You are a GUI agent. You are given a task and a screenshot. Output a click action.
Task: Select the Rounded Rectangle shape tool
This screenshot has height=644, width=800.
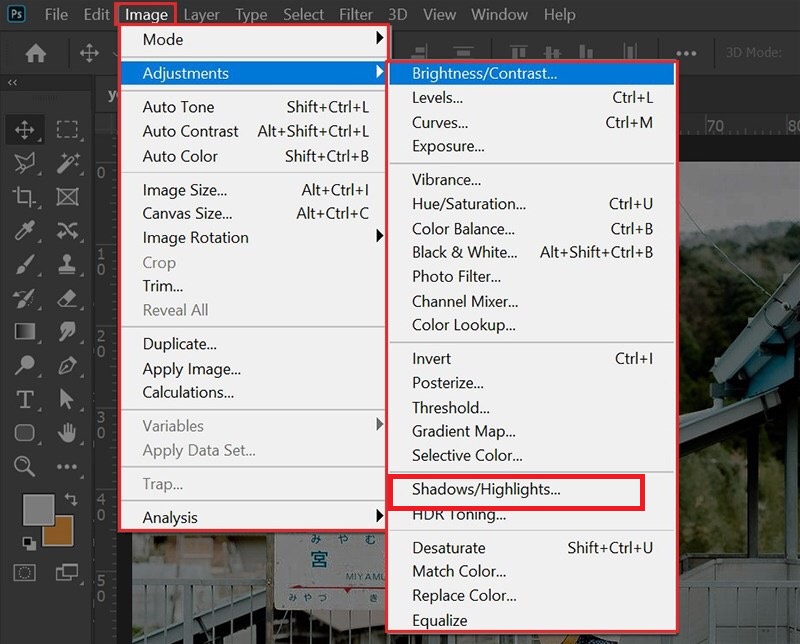[x=24, y=433]
